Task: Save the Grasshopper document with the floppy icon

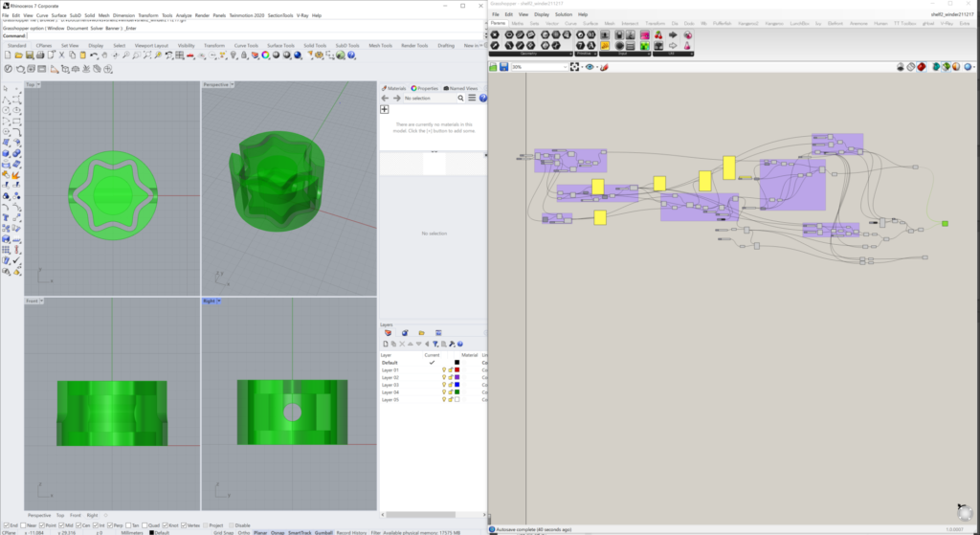Action: pyautogui.click(x=503, y=67)
